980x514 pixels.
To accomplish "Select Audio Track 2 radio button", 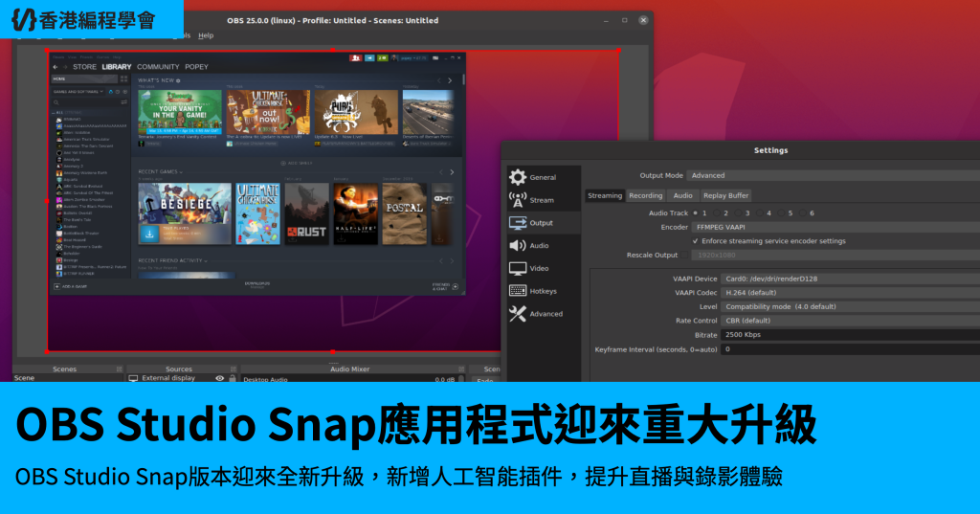I will tap(716, 213).
